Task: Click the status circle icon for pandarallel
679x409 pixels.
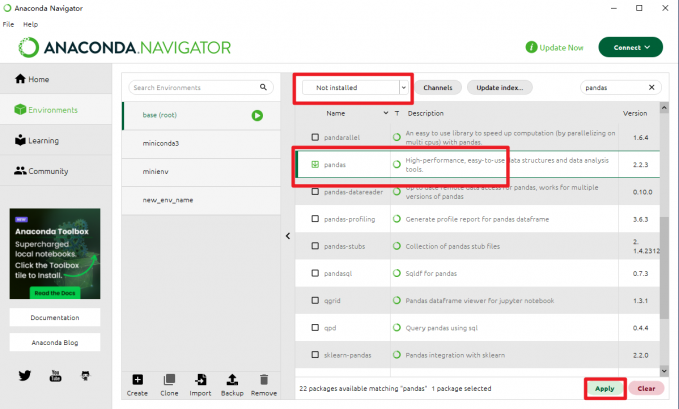Action: (397, 137)
